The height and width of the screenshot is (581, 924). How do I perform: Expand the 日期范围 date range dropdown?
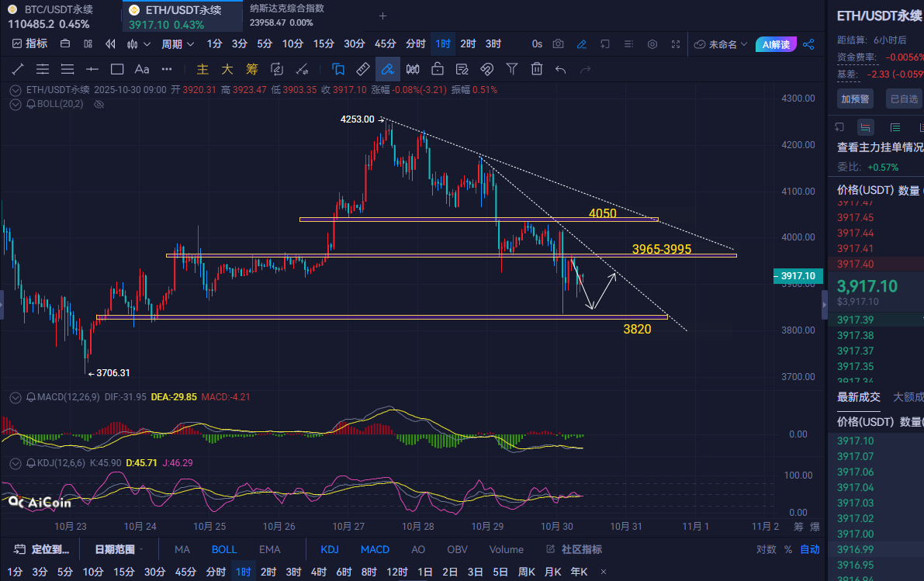pos(119,549)
